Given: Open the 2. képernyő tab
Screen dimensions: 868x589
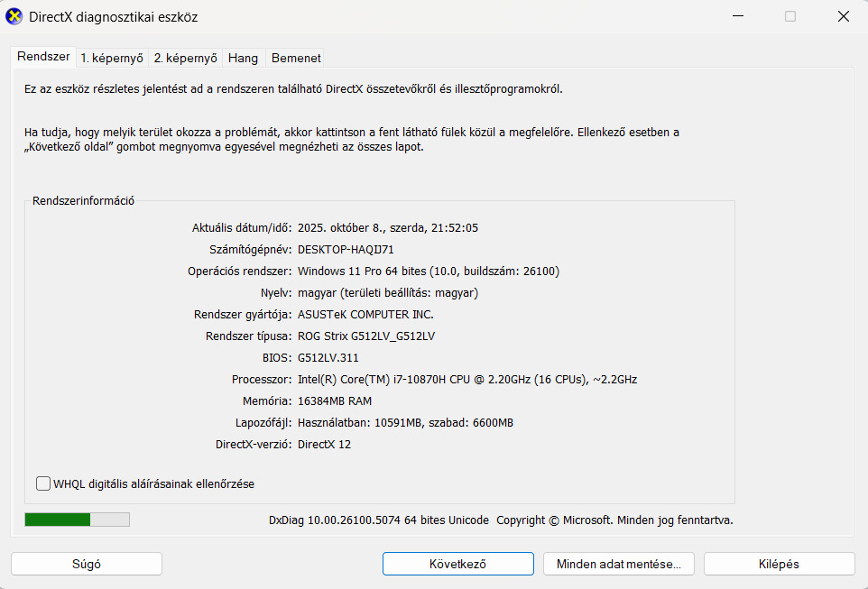Looking at the screenshot, I should point(186,58).
